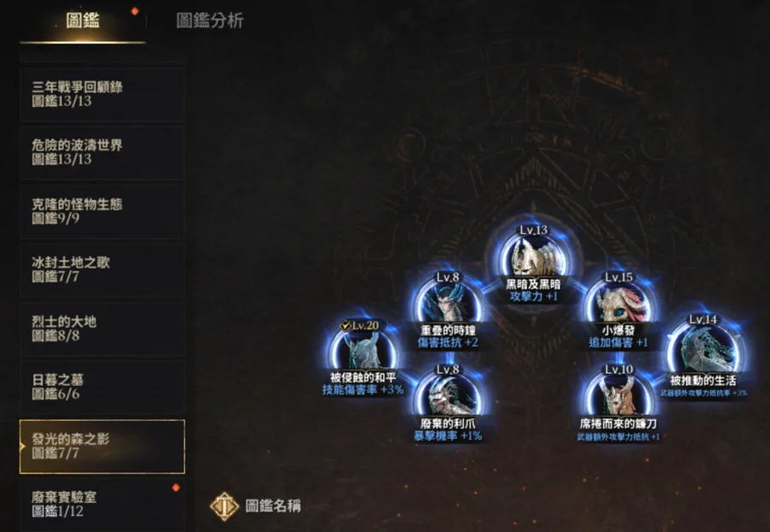Open the 被侵蝕的和平 Lv.20 icon
Screen dimensions: 770x532
click(x=363, y=351)
